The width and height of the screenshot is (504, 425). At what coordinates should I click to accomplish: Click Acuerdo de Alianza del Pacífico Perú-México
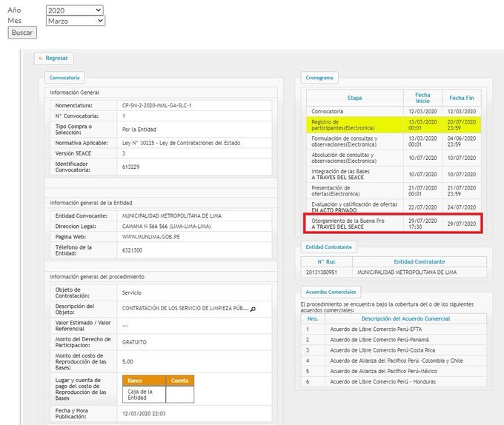tap(384, 371)
